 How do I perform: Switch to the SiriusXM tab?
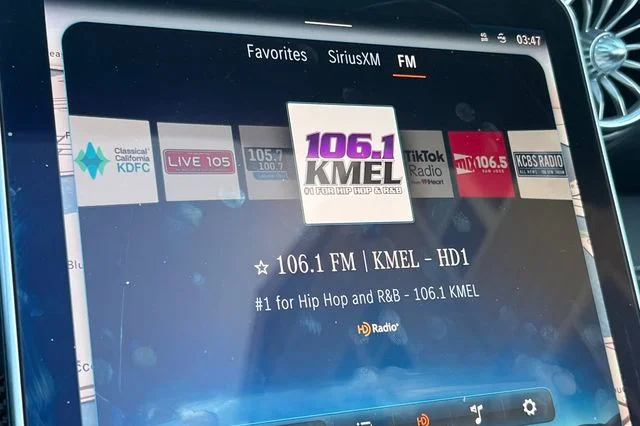(x=354, y=58)
